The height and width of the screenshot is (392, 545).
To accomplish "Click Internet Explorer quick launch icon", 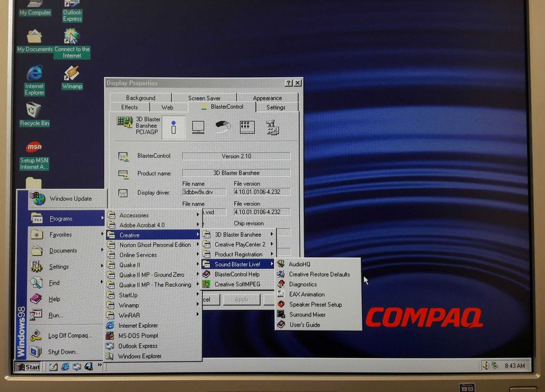I will [x=66, y=366].
